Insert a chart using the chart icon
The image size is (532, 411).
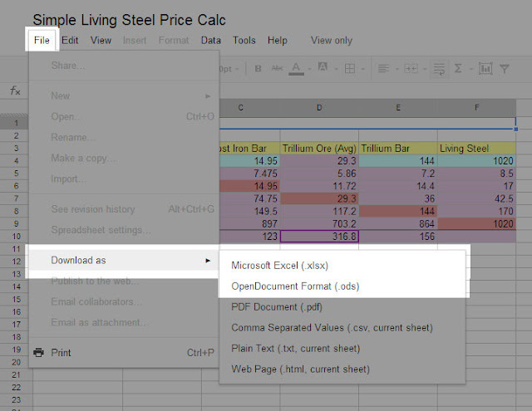point(485,69)
